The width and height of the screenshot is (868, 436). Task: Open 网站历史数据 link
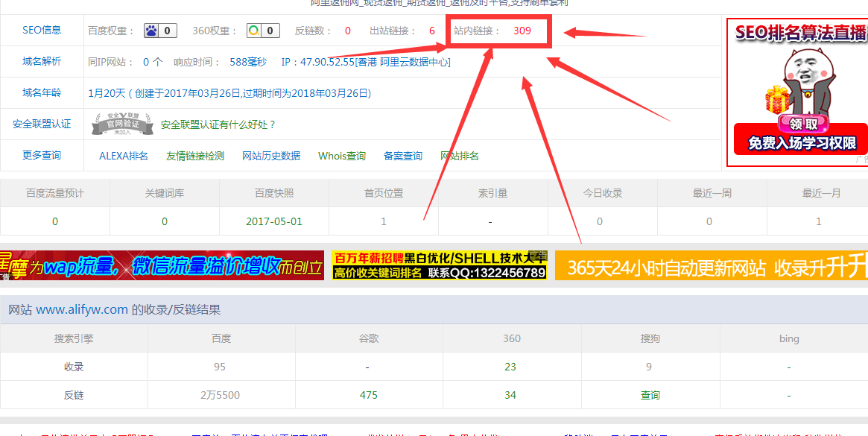[x=271, y=156]
